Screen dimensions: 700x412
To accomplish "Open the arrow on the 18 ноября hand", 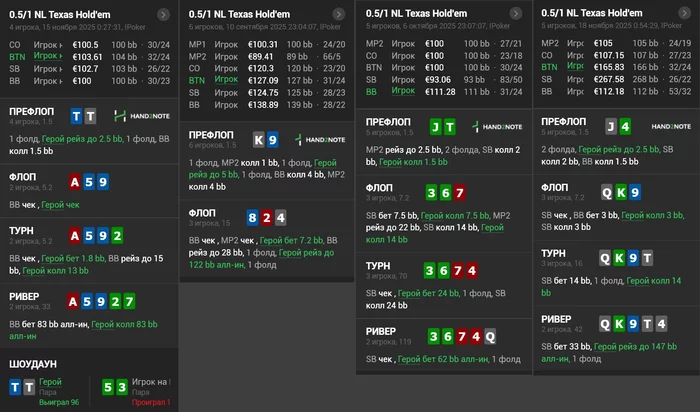I will [x=684, y=13].
